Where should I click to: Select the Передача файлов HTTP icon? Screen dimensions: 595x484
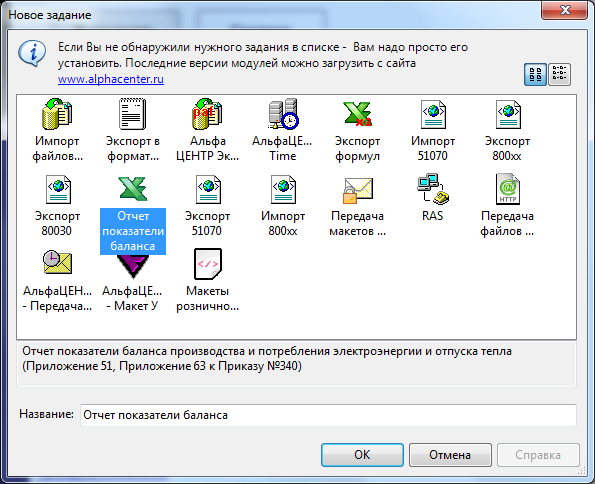pos(508,189)
